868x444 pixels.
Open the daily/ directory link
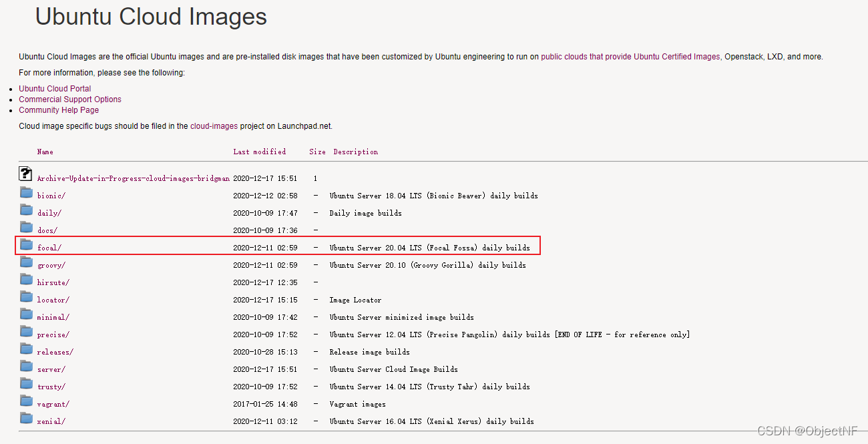pos(49,213)
